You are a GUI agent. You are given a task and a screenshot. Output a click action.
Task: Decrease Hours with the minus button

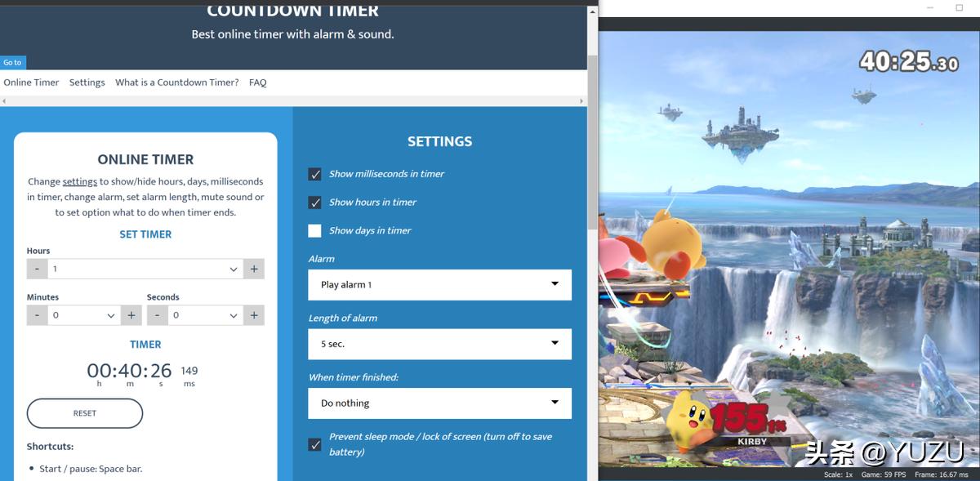(x=37, y=269)
